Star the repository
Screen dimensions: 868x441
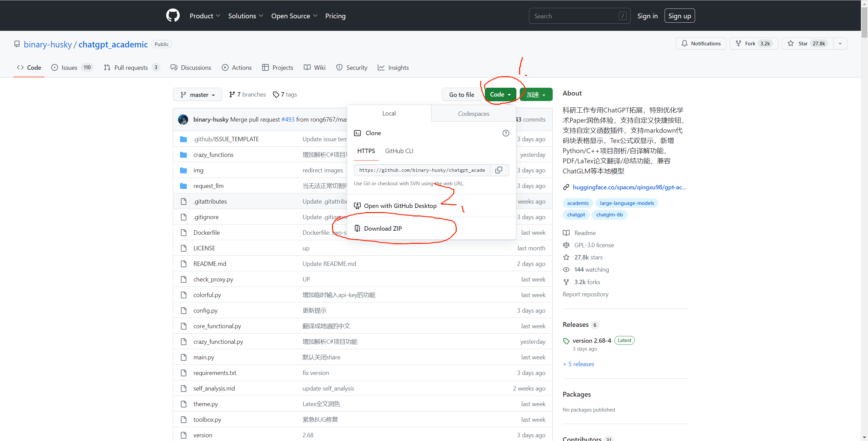(x=808, y=43)
